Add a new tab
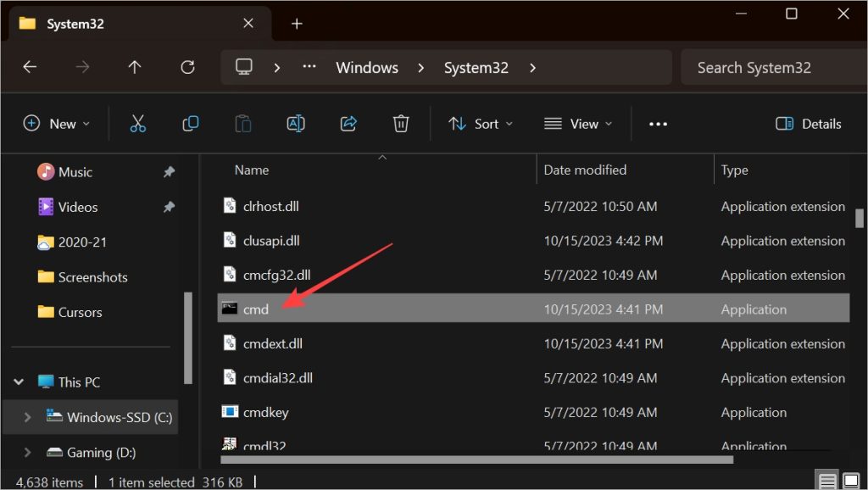Viewport: 868px width, 490px height. click(297, 23)
